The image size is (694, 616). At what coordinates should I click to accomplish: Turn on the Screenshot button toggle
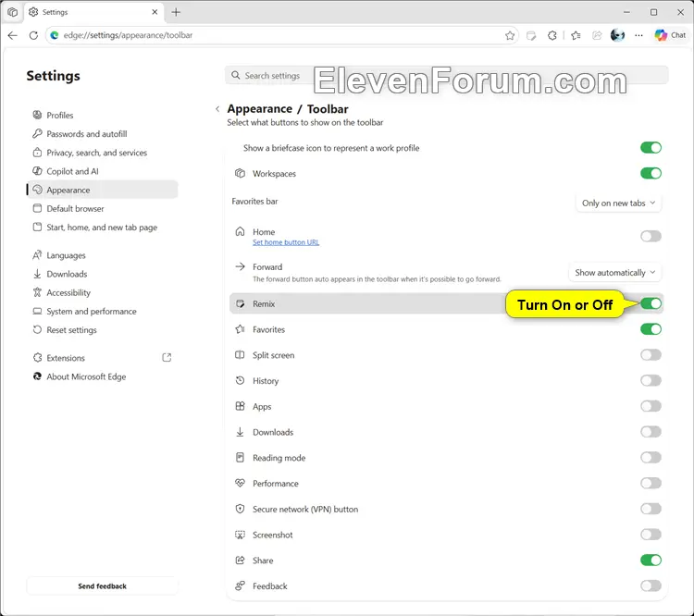coord(651,535)
